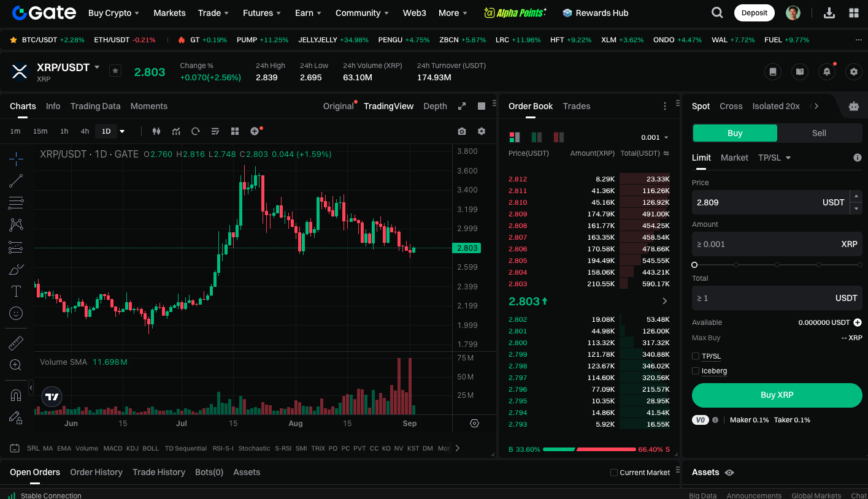Viewport: 868px width, 499px height.
Task: Click the 2.809 sell order row
Action: pos(589,214)
